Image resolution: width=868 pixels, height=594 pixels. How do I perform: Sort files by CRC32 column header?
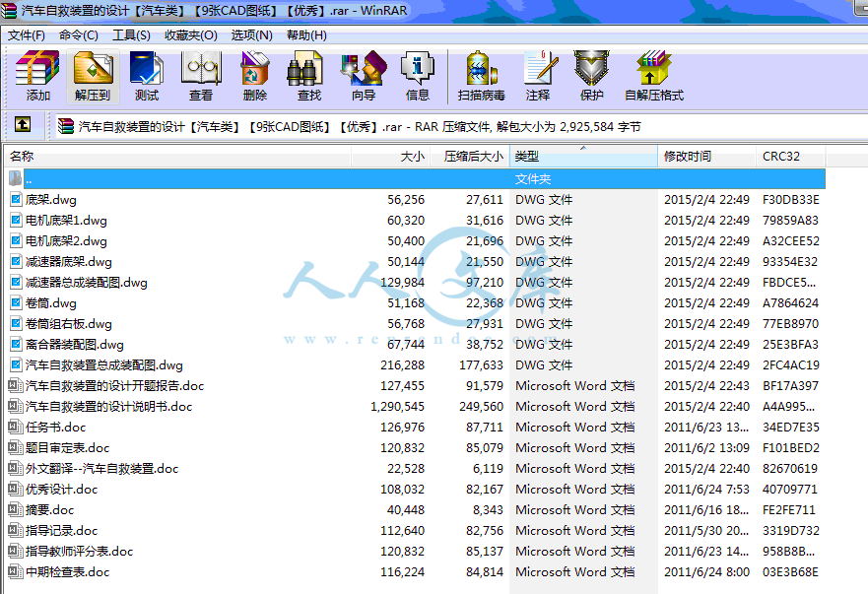[x=790, y=156]
